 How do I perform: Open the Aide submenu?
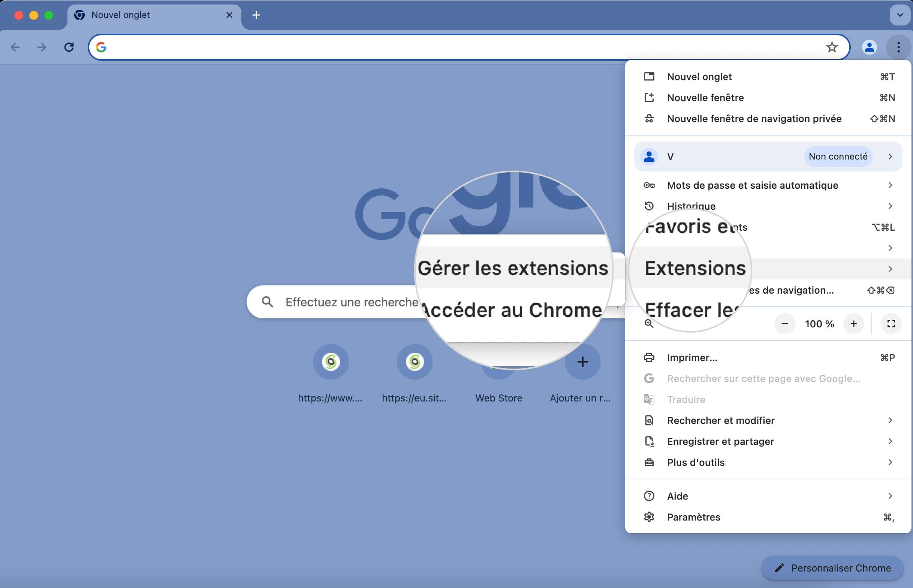click(768, 496)
